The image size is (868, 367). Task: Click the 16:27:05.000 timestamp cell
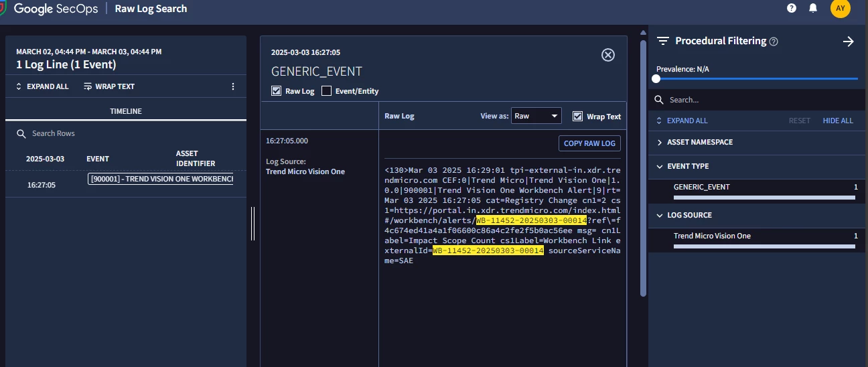coord(287,141)
